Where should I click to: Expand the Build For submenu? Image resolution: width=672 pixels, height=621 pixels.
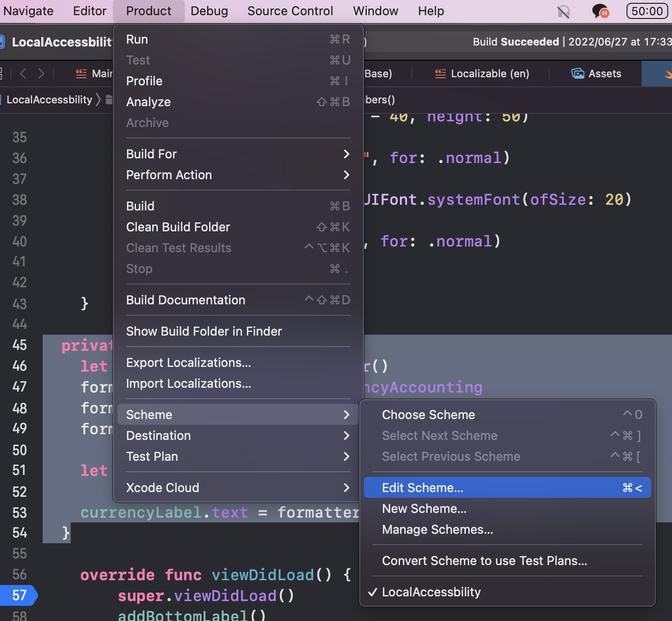[x=238, y=154]
